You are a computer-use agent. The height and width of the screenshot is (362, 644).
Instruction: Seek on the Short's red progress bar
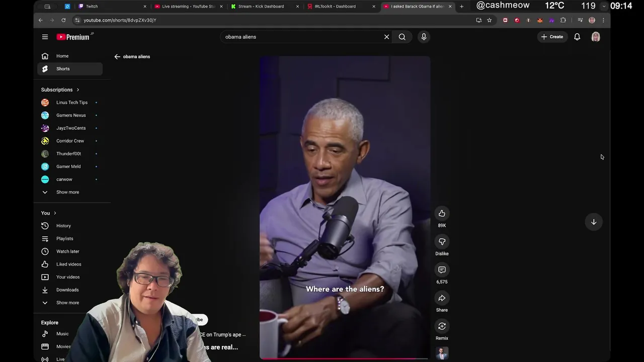click(x=345, y=359)
